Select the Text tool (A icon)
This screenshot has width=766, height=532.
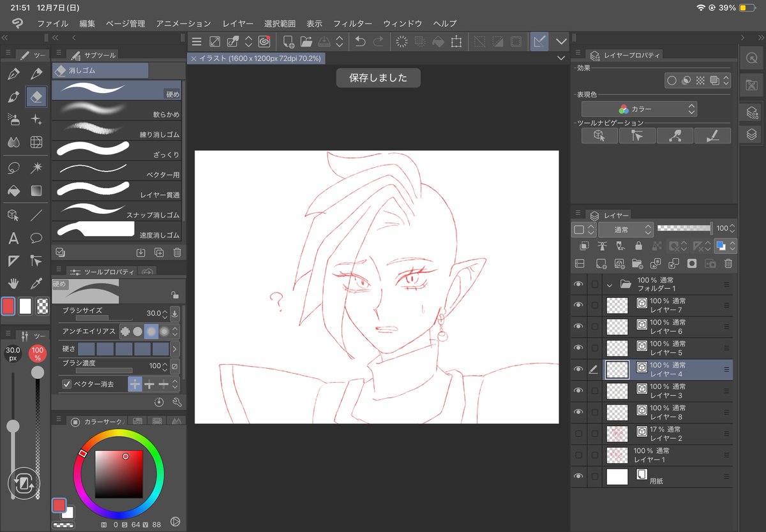13,239
